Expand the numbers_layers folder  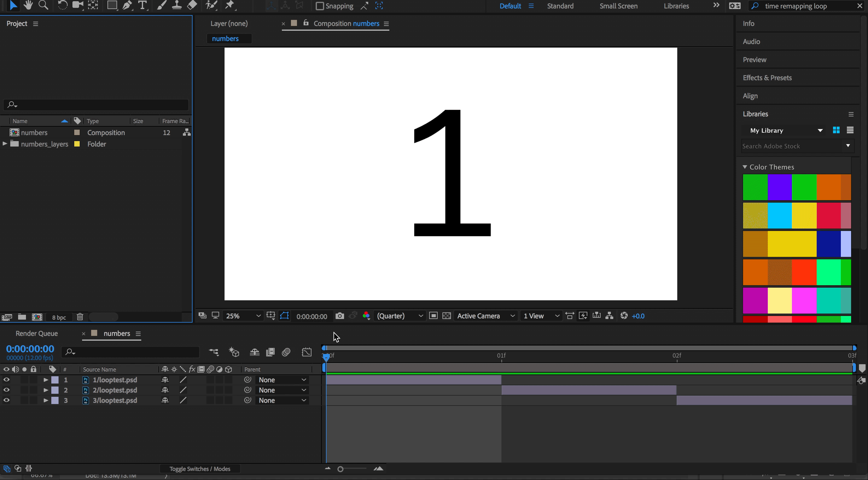[x=5, y=144]
